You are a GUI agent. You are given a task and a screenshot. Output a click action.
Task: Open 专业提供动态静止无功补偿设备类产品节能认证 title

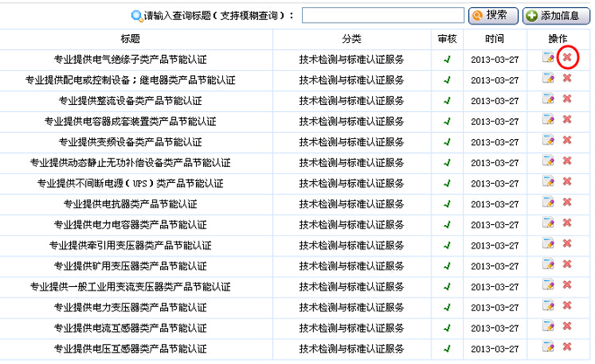[130, 163]
